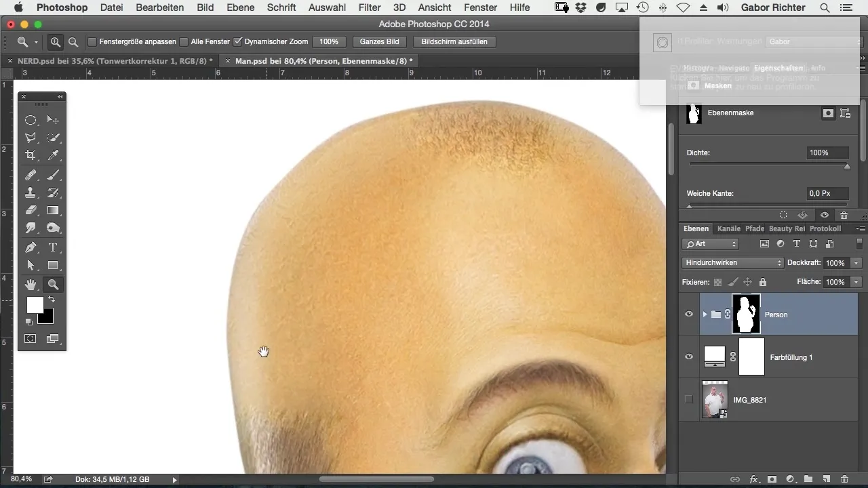868x488 pixels.
Task: Select the Pen tool
Action: (x=31, y=247)
